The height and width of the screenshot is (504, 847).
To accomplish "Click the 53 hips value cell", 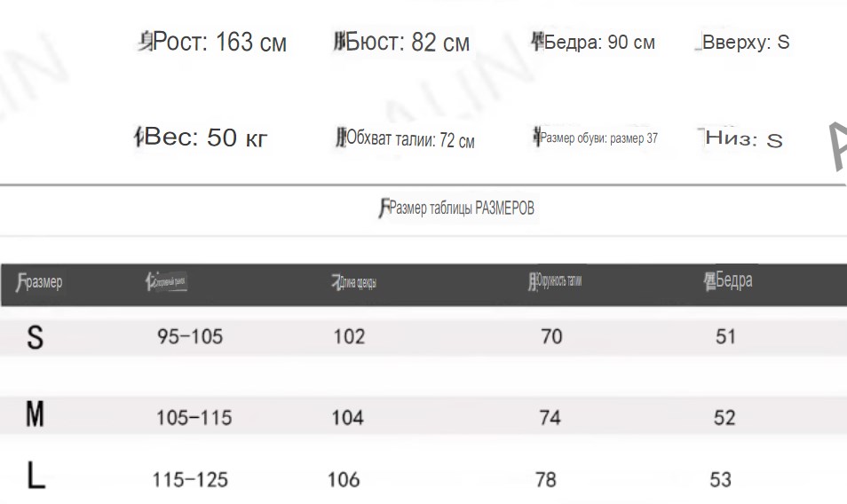I will [721, 480].
